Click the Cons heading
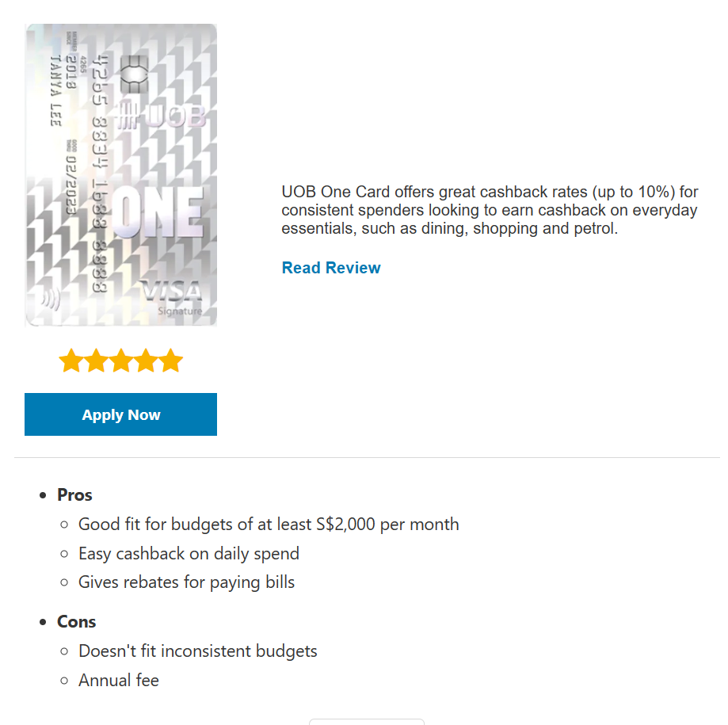This screenshot has width=728, height=725. (76, 621)
